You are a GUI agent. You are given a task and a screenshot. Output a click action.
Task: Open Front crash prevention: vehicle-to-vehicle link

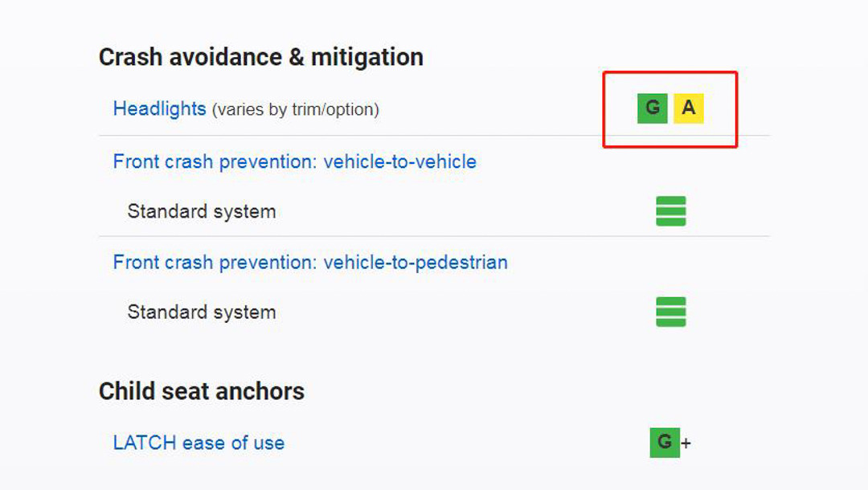pos(294,161)
